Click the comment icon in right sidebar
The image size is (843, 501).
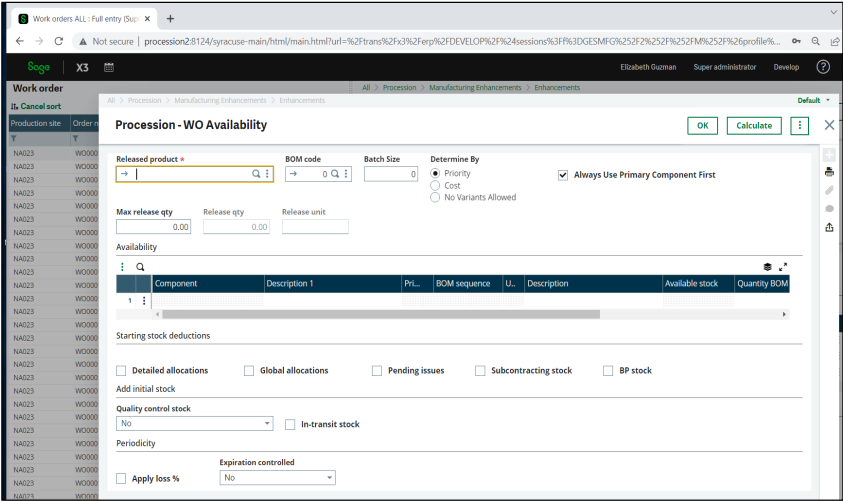[x=829, y=209]
